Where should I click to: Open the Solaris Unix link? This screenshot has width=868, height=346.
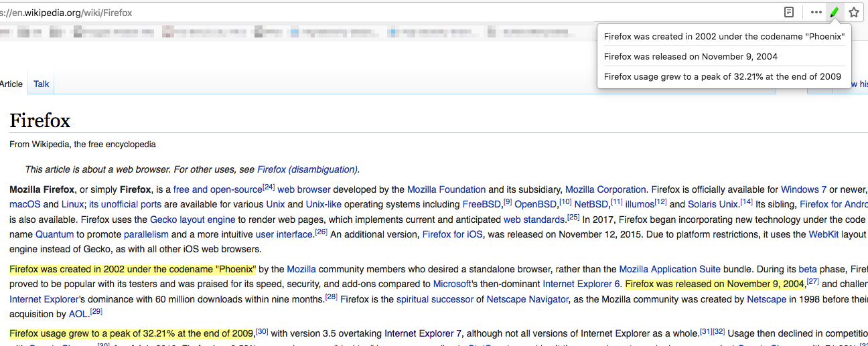(x=714, y=204)
